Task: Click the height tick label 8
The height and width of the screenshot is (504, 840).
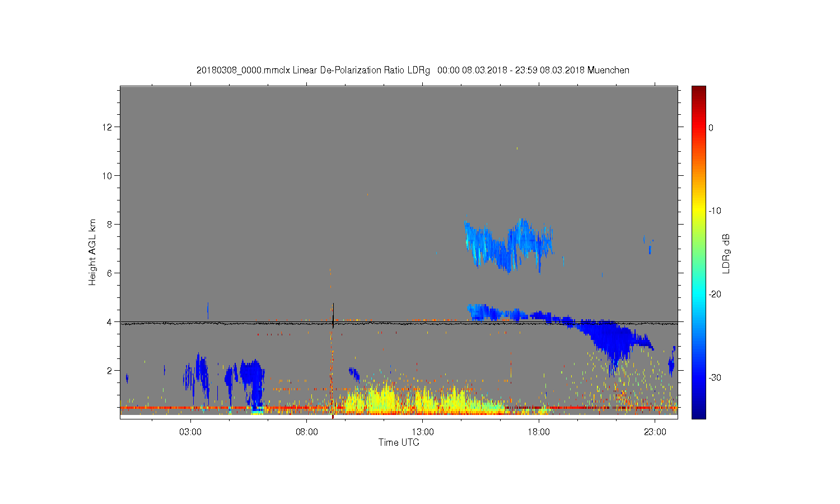Action: coord(110,225)
